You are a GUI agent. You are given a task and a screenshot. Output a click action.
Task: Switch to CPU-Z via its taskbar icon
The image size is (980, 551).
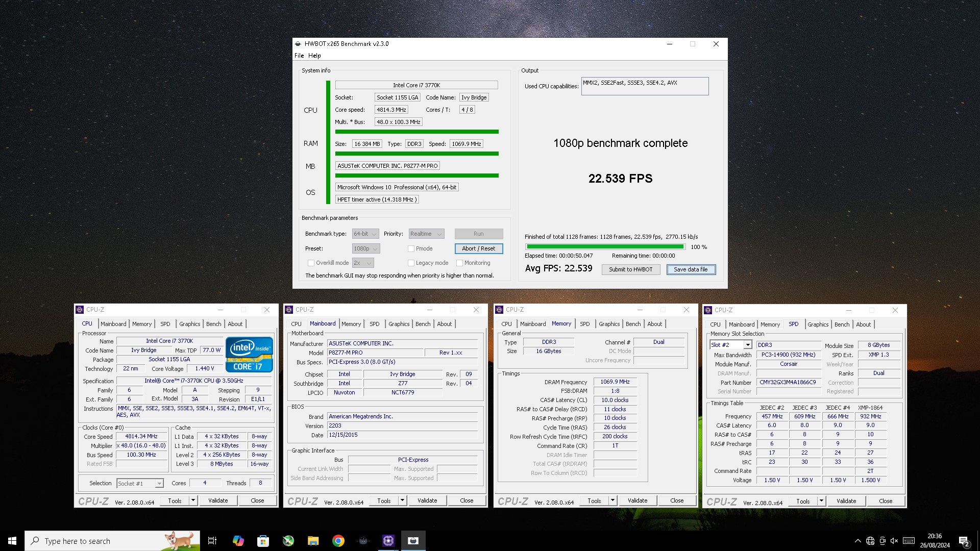pyautogui.click(x=388, y=541)
